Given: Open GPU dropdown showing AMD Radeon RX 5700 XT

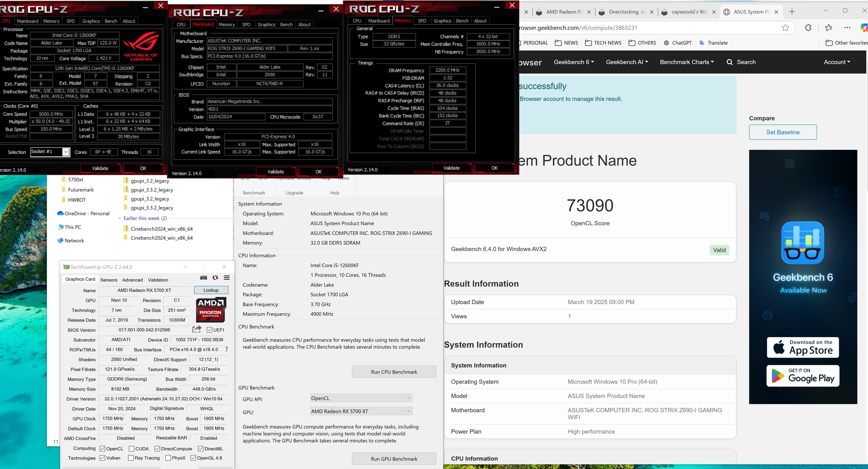Looking at the screenshot, I should [x=361, y=411].
